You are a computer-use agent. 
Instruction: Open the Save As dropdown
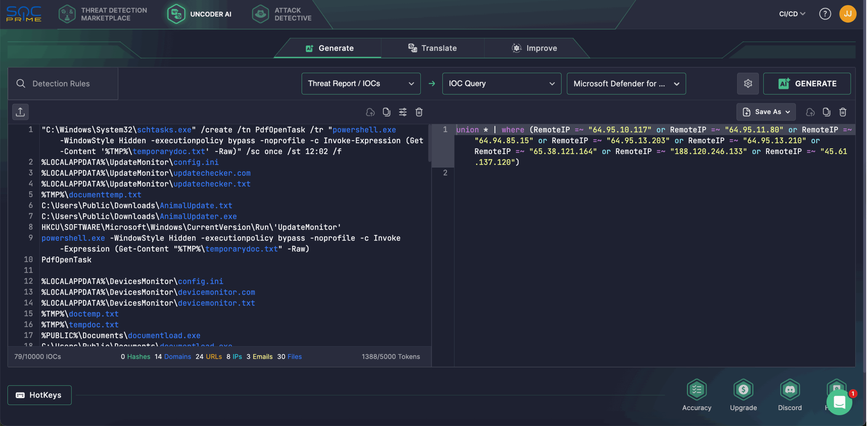(766, 112)
